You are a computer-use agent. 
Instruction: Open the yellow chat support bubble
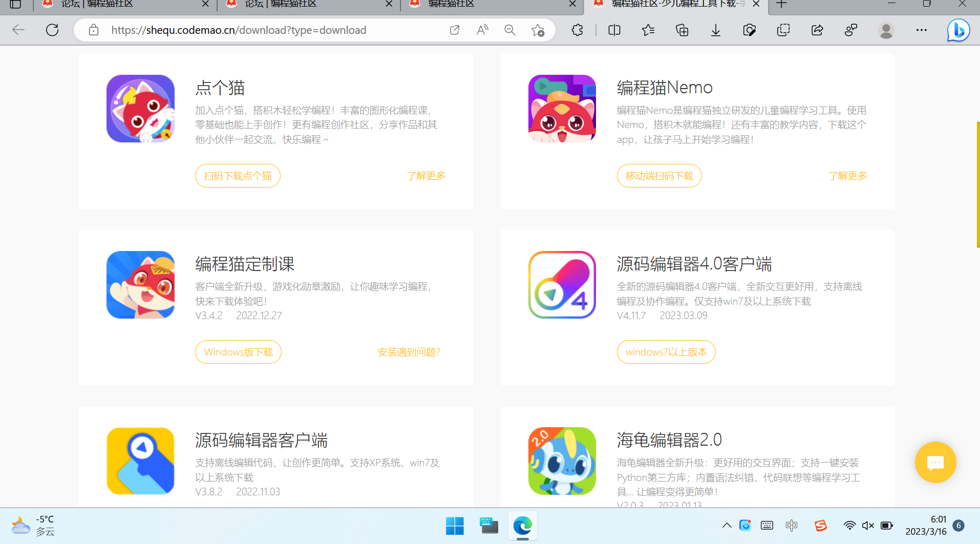(935, 462)
